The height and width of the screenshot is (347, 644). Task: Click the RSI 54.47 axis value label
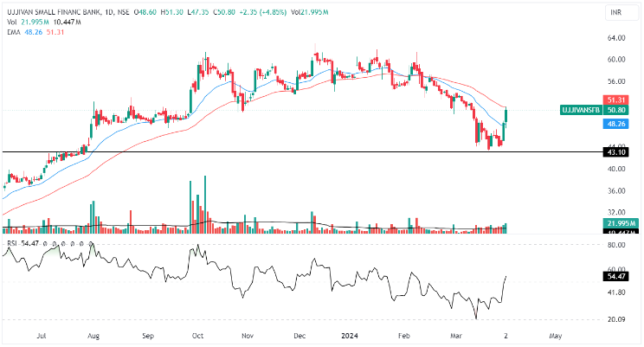[617, 276]
